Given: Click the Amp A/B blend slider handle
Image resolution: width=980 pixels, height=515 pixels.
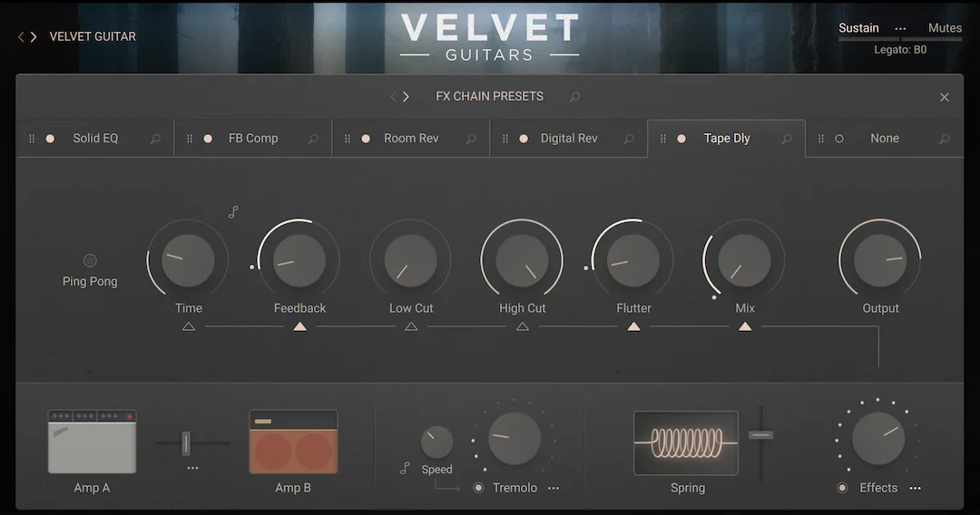Looking at the screenshot, I should pos(186,443).
